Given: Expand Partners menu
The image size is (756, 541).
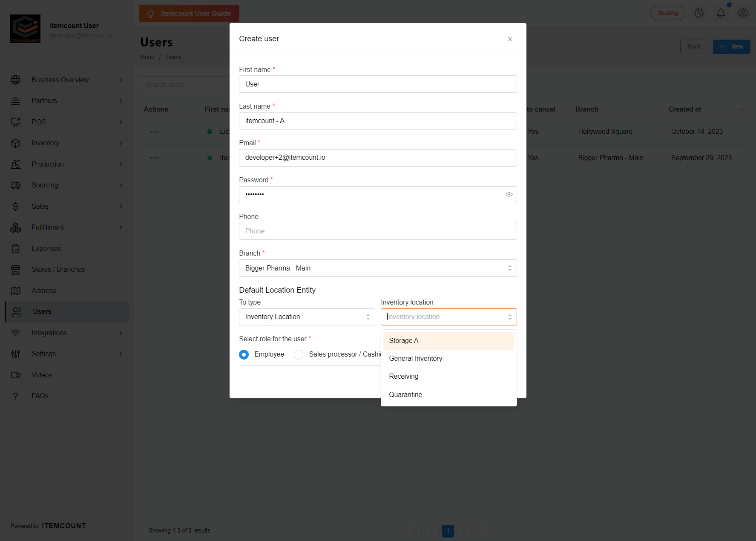Looking at the screenshot, I should click(68, 101).
